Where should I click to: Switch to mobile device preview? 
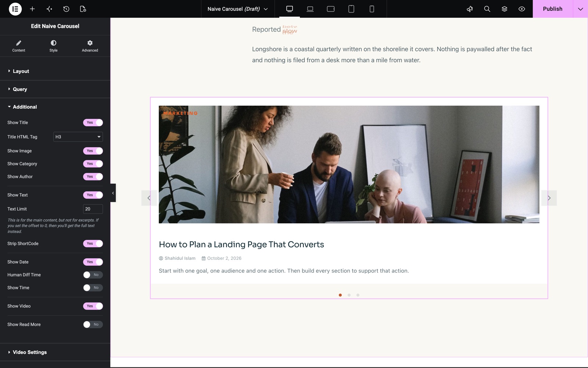pyautogui.click(x=372, y=9)
